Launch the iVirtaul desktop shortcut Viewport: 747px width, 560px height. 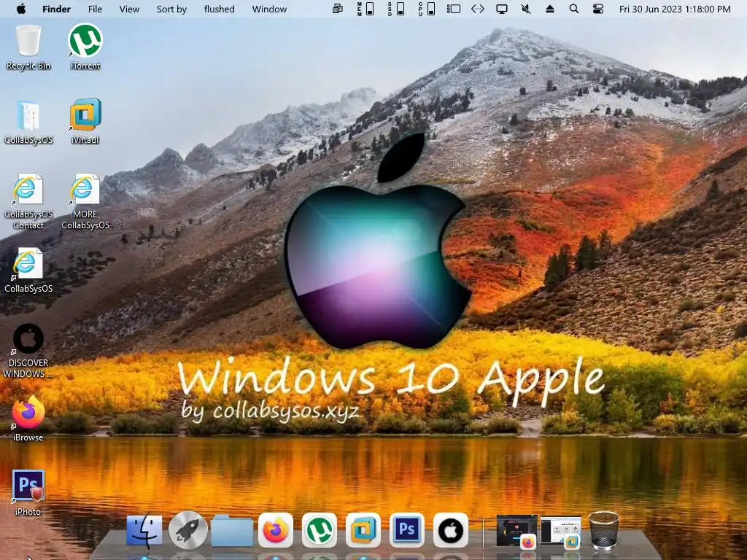(85, 122)
